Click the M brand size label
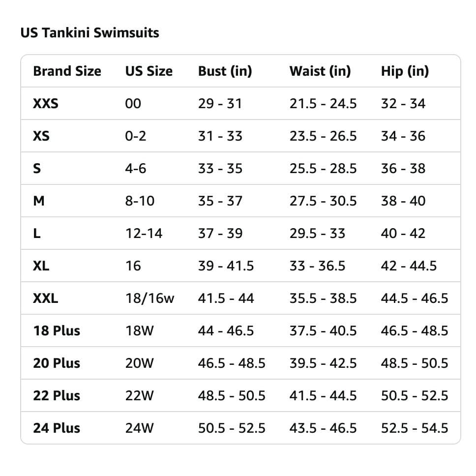The image size is (476, 476). point(39,201)
